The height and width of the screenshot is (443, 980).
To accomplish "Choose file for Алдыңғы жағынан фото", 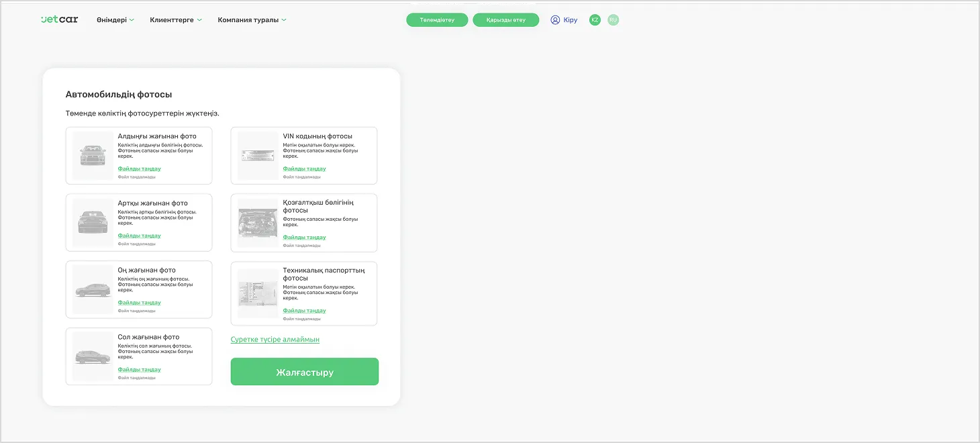I will click(x=139, y=169).
